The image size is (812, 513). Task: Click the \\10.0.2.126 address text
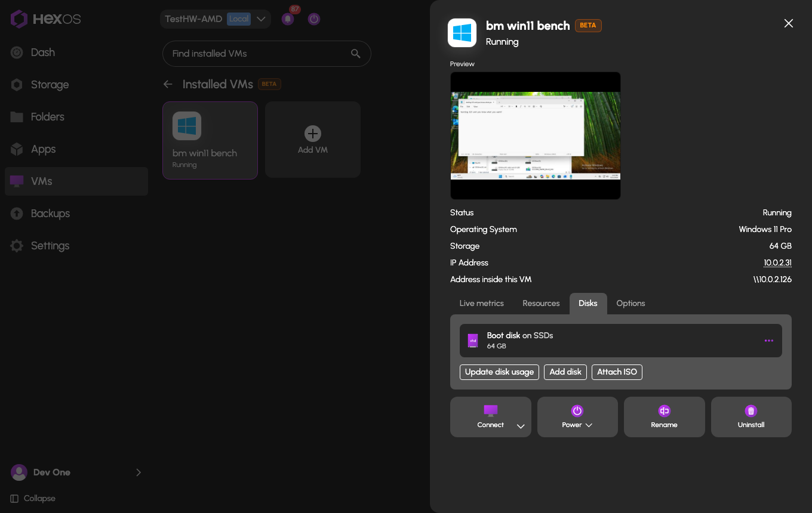click(x=773, y=280)
